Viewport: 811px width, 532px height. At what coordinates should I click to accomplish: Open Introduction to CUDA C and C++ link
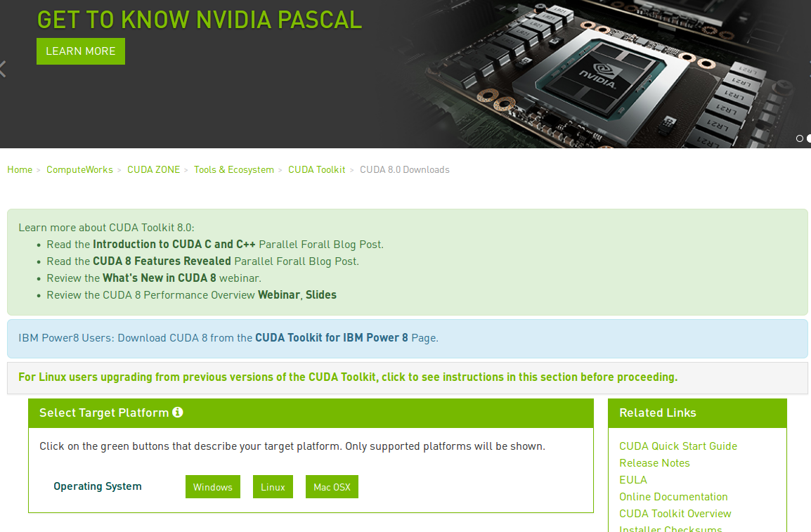point(174,244)
